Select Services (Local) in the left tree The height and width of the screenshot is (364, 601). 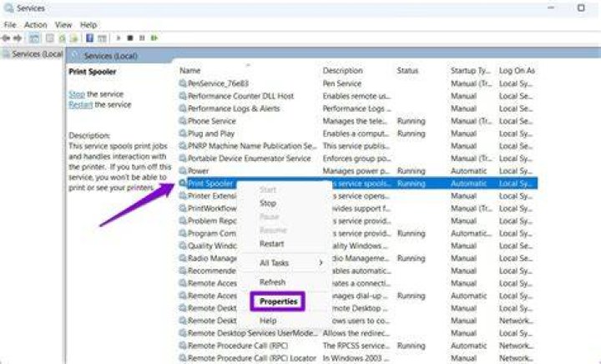click(x=37, y=54)
